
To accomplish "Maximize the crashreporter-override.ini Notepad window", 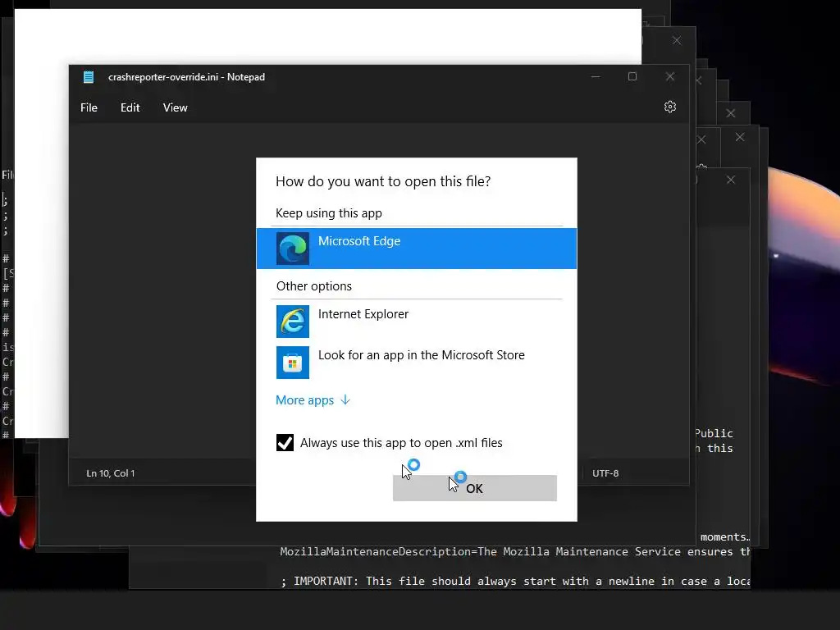I will click(632, 76).
